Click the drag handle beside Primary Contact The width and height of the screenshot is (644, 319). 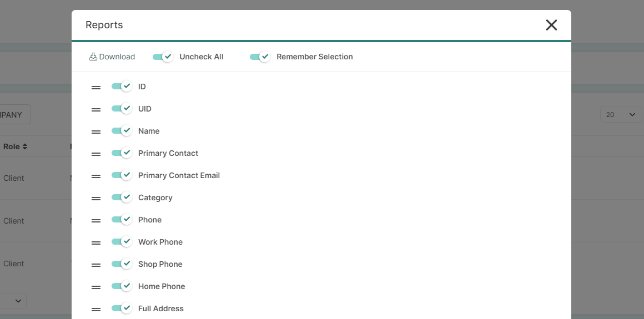pos(95,154)
